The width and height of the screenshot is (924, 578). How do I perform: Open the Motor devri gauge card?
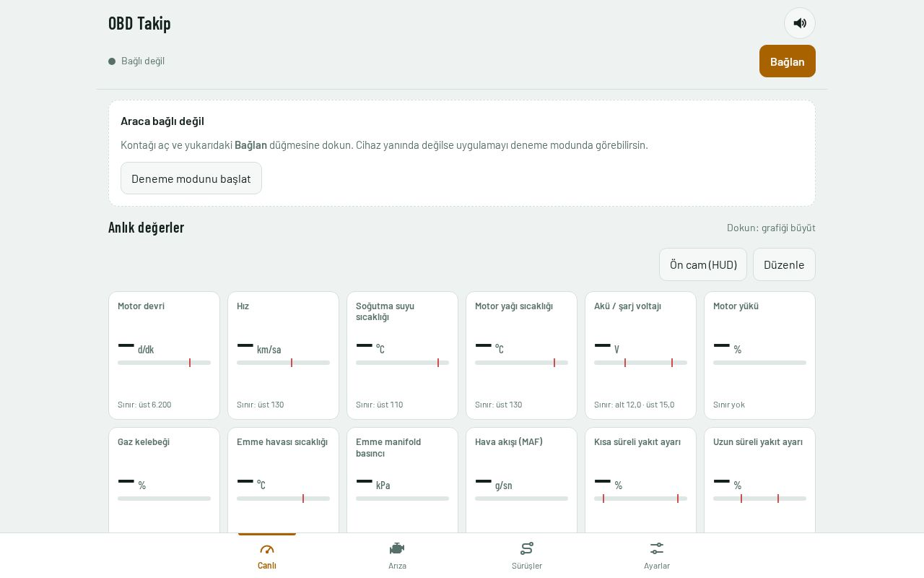(x=164, y=355)
